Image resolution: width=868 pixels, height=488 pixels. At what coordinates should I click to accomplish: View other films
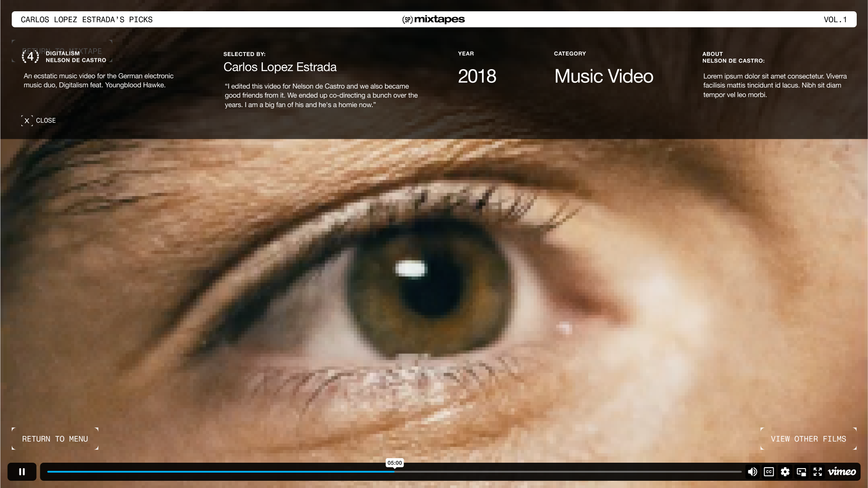click(808, 439)
